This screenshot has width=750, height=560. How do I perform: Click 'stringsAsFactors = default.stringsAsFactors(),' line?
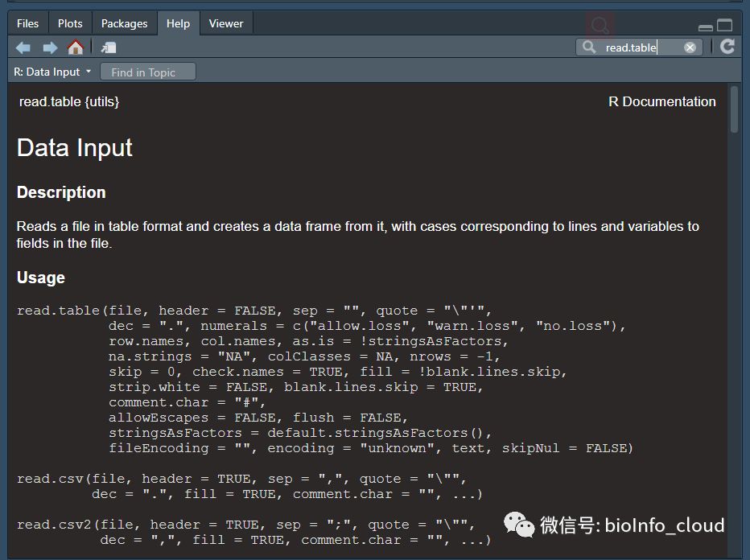(x=300, y=433)
